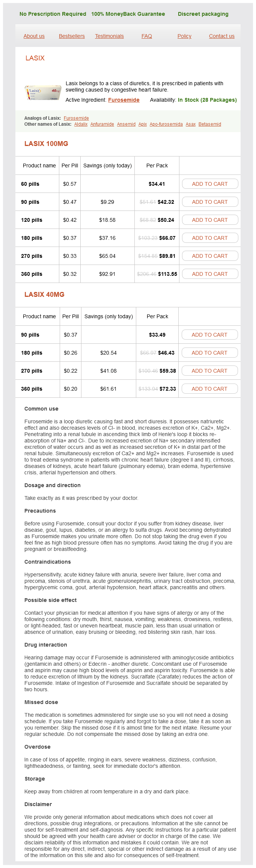Add Lasix 100mg 270 pills to cart
Screen dimensions: 256x868
[x=210, y=256]
